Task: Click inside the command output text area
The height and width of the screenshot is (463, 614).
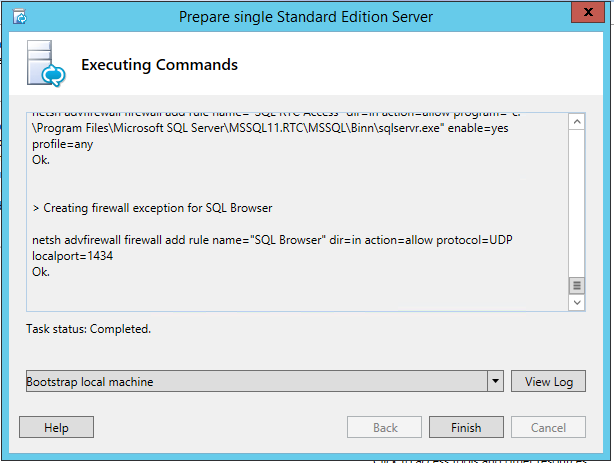Action: [298, 212]
